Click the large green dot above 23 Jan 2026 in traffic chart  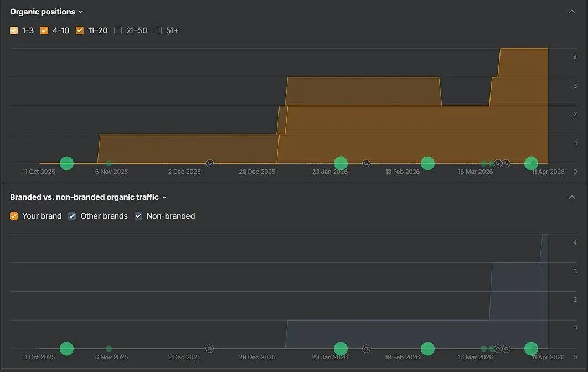[341, 349]
